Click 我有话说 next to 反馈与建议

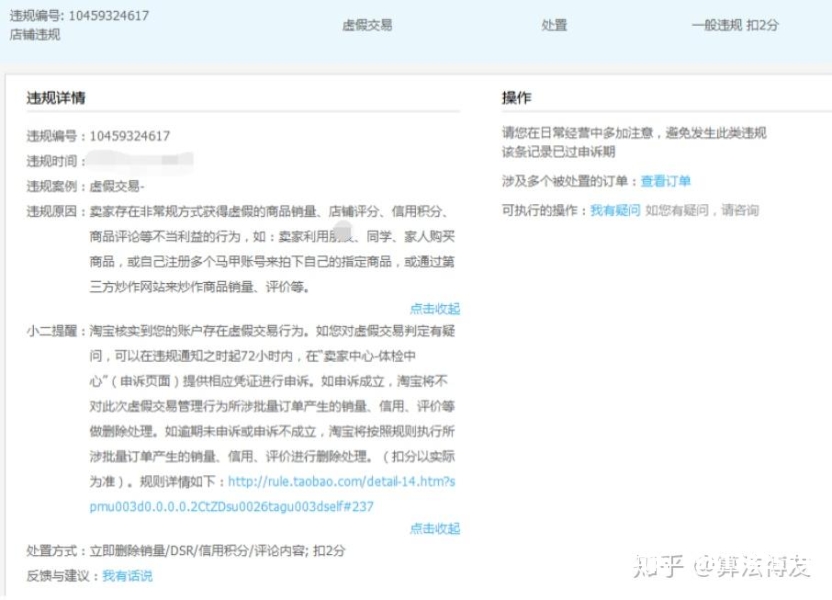pyautogui.click(x=127, y=576)
